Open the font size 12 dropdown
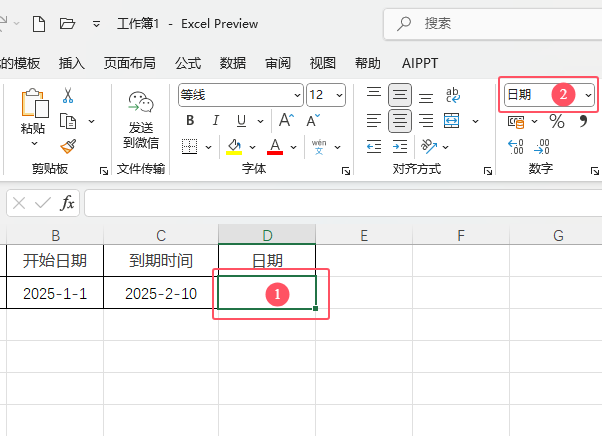602x436 pixels. [x=339, y=95]
